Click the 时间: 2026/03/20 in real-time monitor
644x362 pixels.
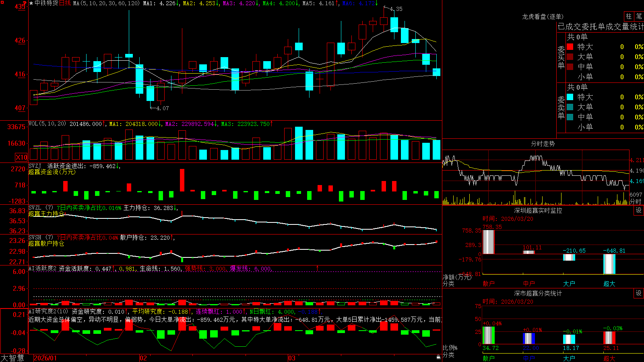508,219
